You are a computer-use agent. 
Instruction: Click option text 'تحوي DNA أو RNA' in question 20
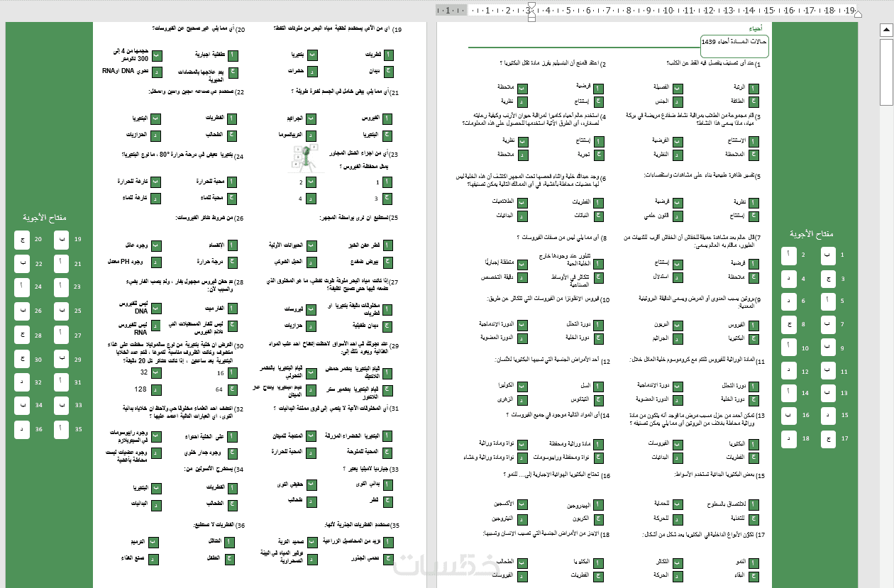pos(125,71)
